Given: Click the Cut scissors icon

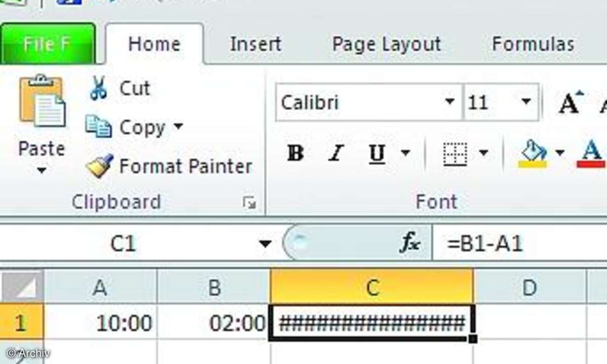Looking at the screenshot, I should (x=99, y=88).
